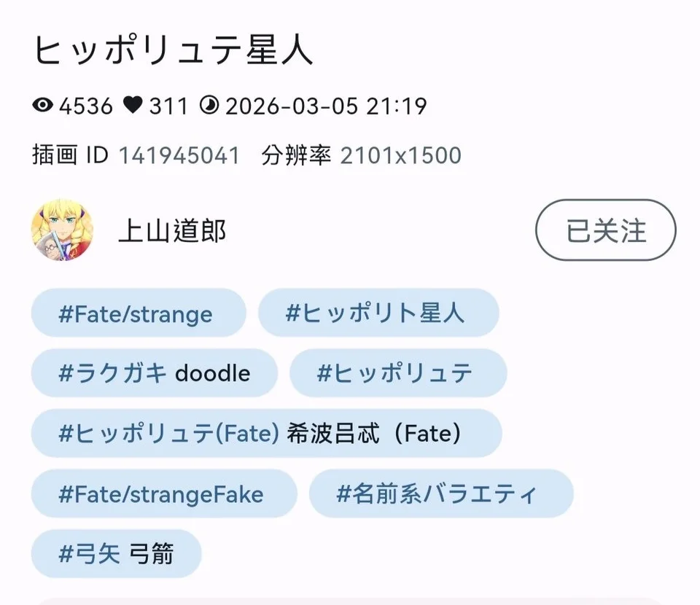700x605 pixels.
Task: Tap the resolution value 2101x1500
Action: click(x=400, y=155)
